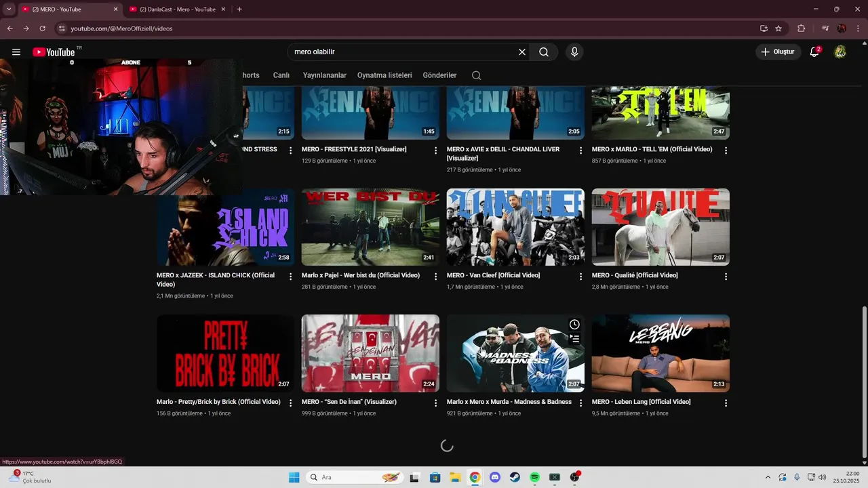Add Madness & Badness to Watch Later
The height and width of the screenshot is (488, 868).
click(x=574, y=325)
